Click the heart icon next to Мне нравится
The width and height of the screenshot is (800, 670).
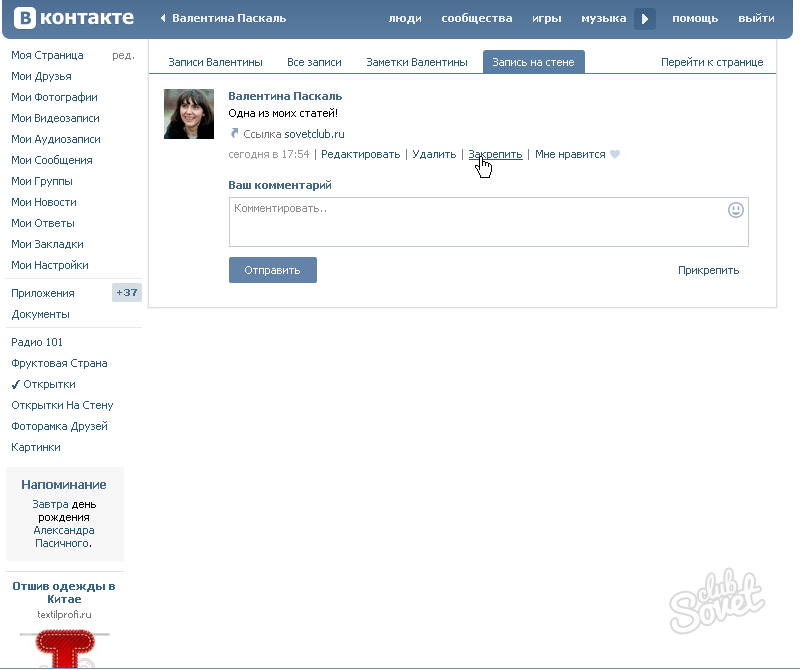[615, 155]
